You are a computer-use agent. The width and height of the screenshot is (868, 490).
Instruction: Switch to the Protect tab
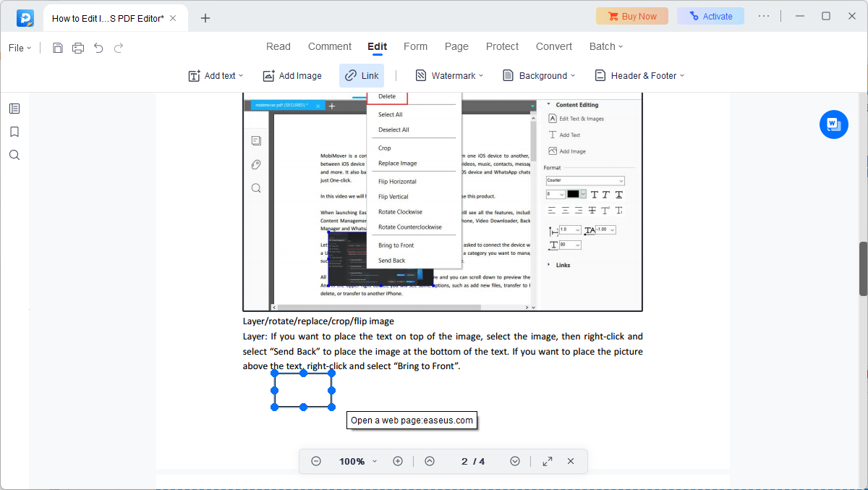503,46
